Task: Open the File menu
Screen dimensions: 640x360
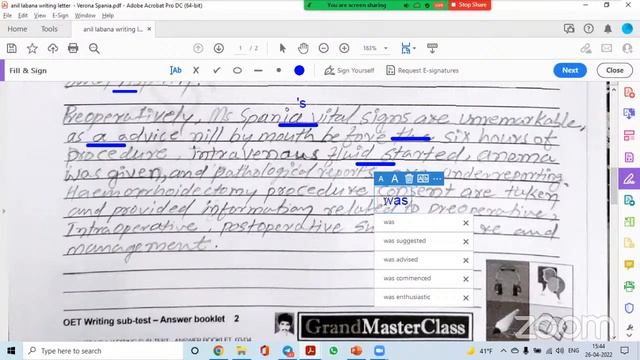Action: click(7, 16)
